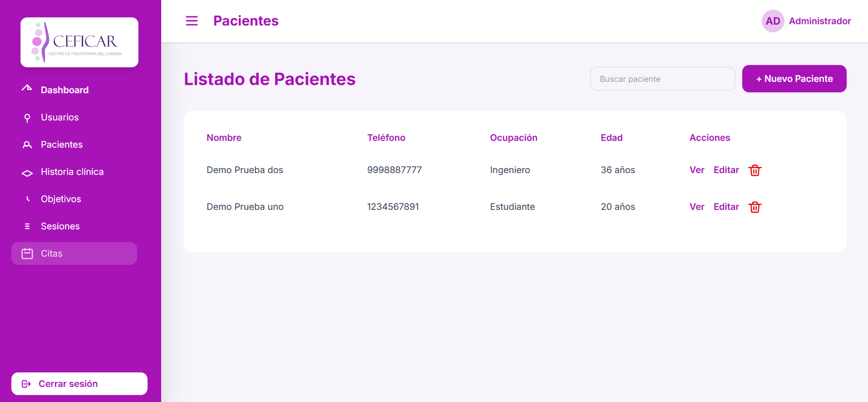Click the Historia clínica sidebar icon
Viewport: 868px width, 402px height.
(27, 173)
